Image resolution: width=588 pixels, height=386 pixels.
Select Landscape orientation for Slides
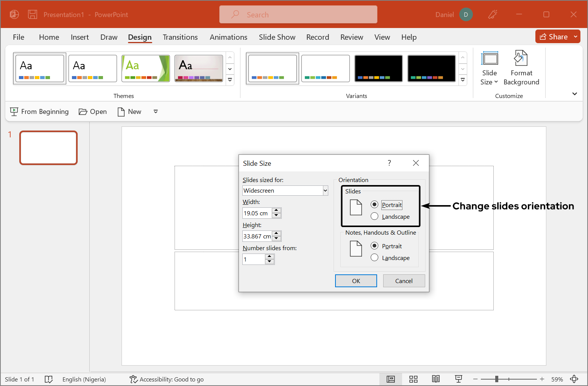click(374, 216)
